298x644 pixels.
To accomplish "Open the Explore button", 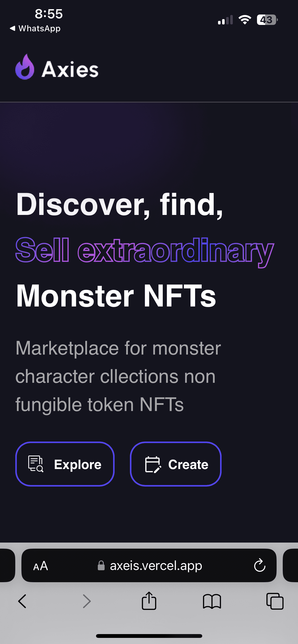I will (65, 464).
